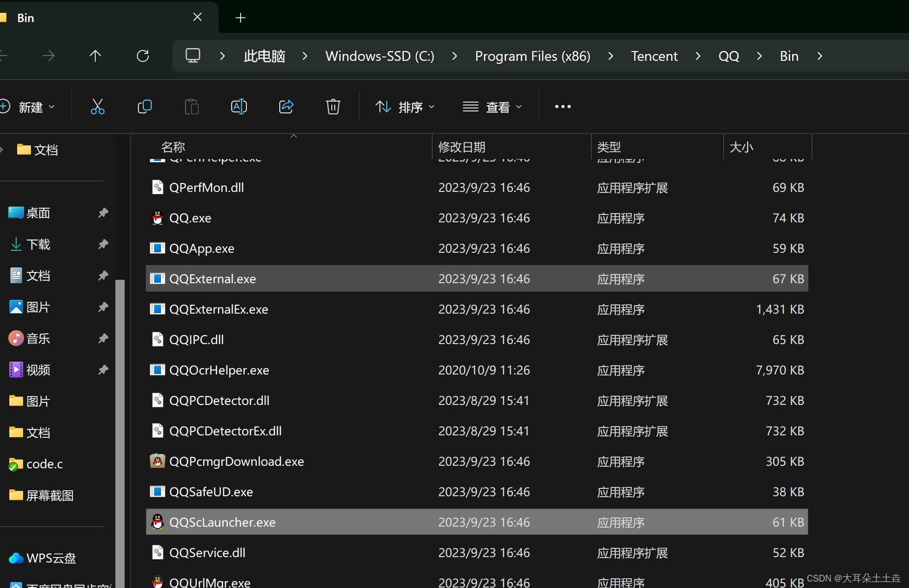Select the QQPCDetectorEx.dll file
This screenshot has width=909, height=588.
click(x=477, y=430)
